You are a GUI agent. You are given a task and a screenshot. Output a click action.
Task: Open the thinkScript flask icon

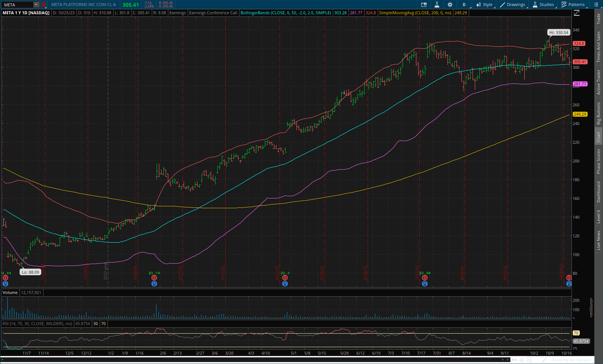point(437,5)
